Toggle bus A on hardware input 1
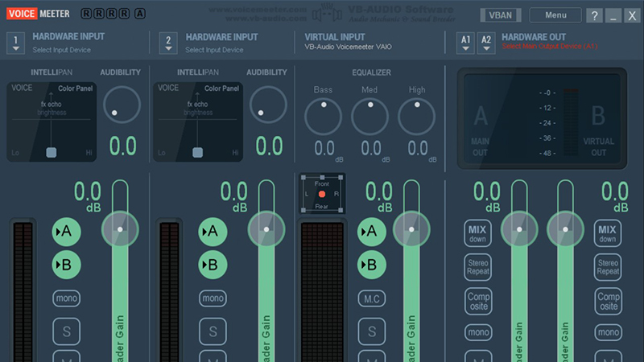This screenshot has height=362, width=644. coord(66,232)
